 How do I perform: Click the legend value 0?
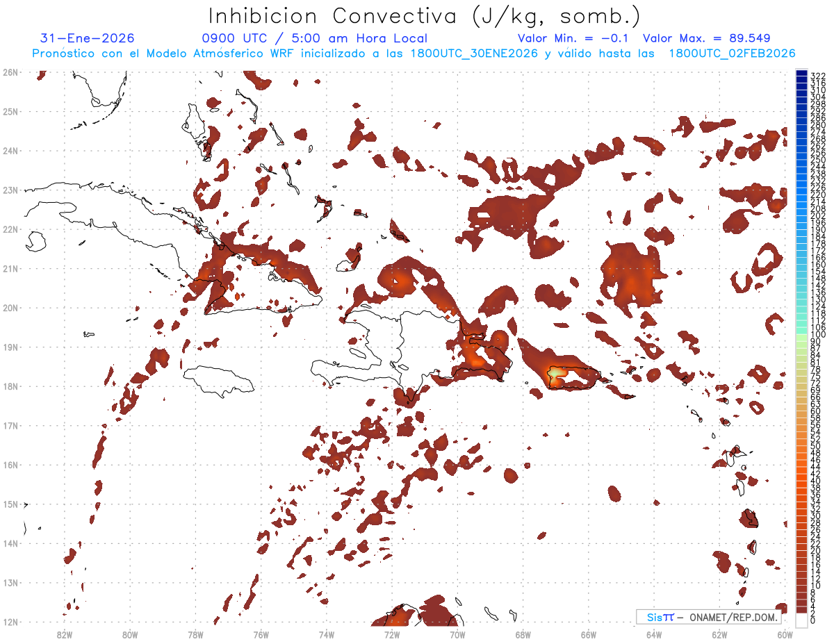click(813, 620)
